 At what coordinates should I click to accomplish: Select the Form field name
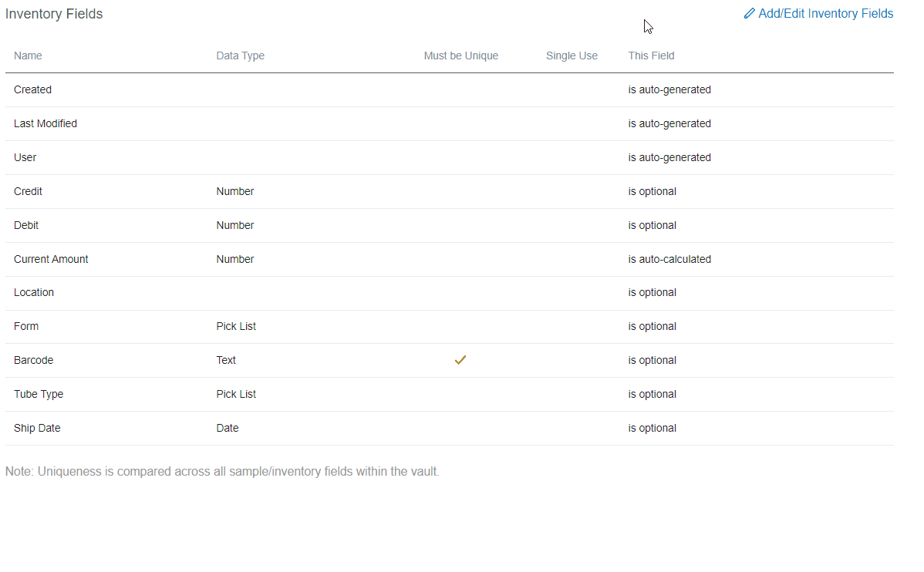[x=26, y=326]
